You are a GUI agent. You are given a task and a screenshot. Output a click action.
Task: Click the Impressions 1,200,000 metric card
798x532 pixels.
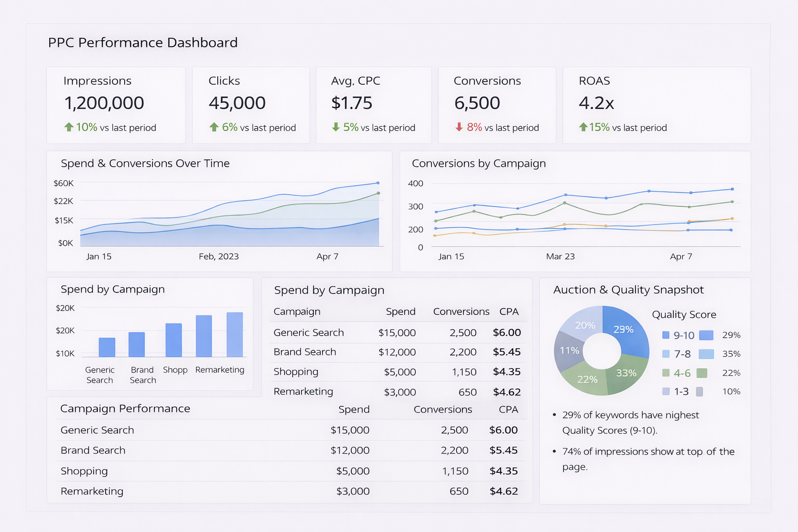coord(116,105)
